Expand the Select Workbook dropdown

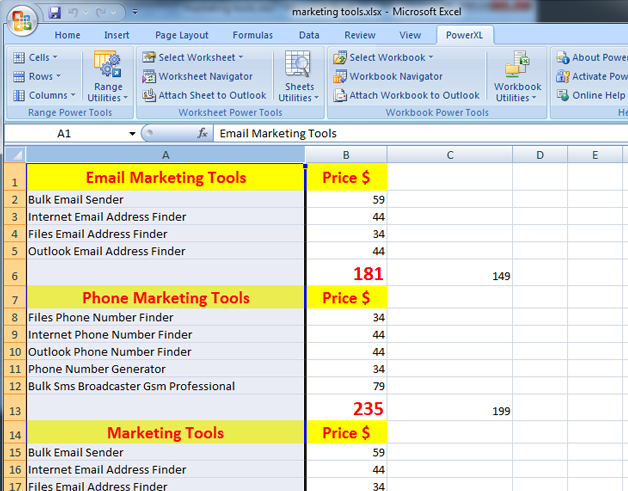point(383,57)
